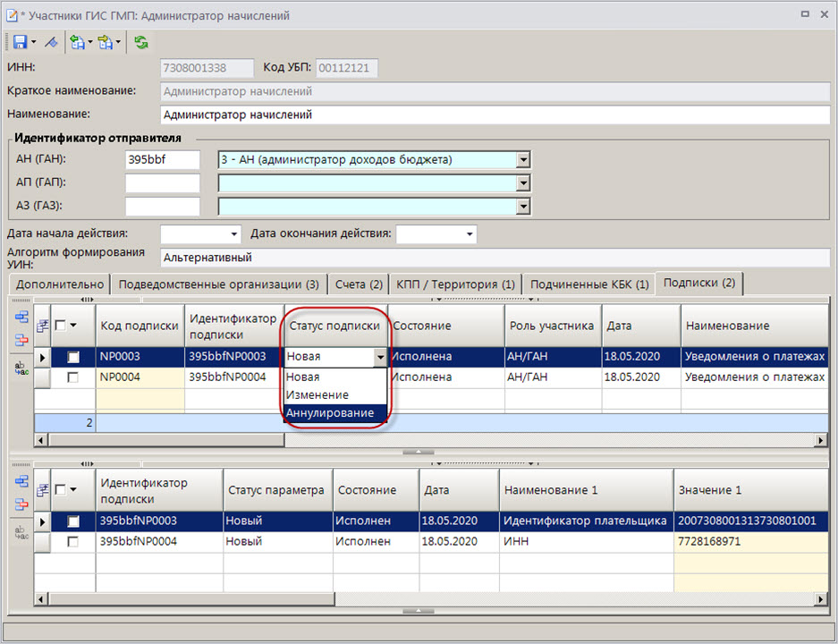Switch to the 'Счета (2)' tab
The height and width of the screenshot is (644, 838).
click(x=359, y=284)
